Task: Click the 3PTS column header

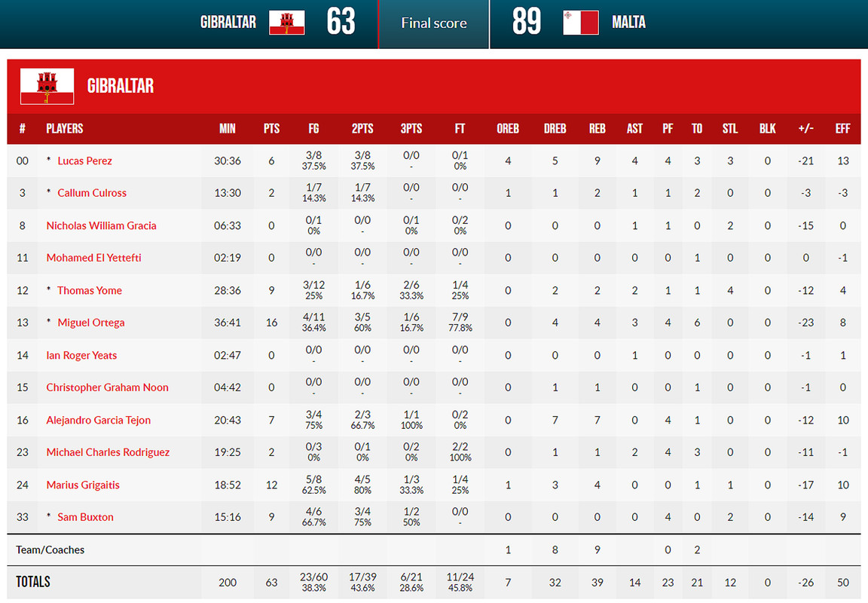Action: [411, 128]
